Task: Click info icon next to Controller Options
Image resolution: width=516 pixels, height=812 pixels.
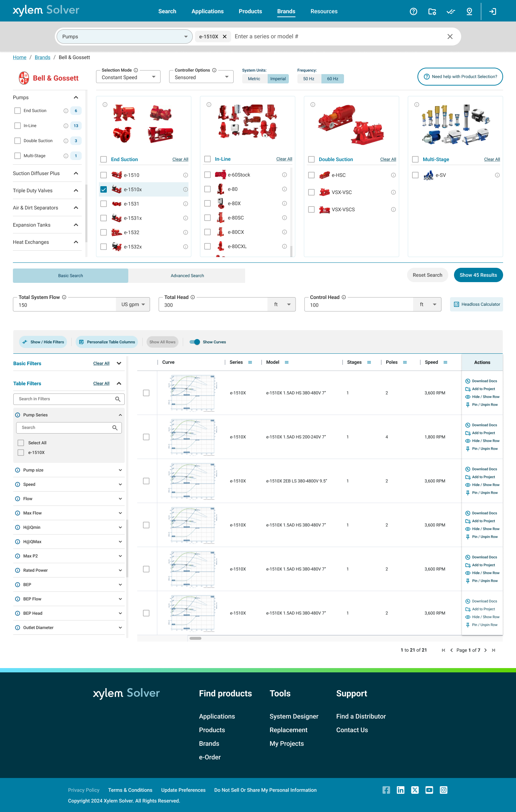Action: tap(214, 70)
